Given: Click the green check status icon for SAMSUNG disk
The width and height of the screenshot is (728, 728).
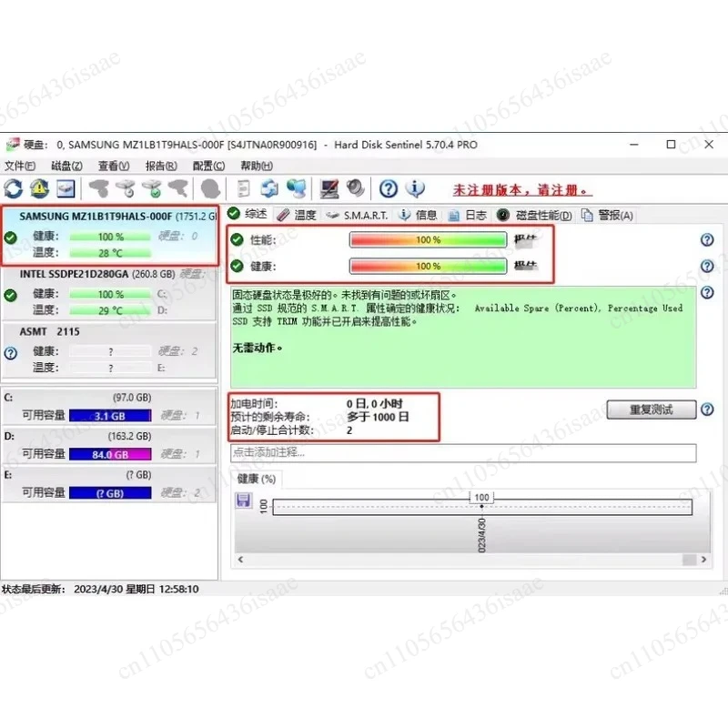Looking at the screenshot, I should tap(10, 238).
